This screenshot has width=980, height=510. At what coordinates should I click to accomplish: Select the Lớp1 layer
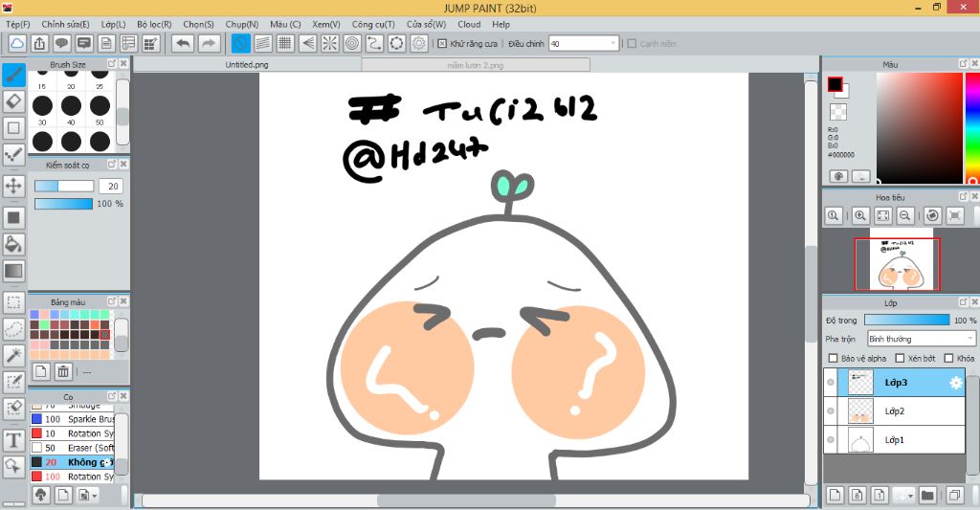pos(895,440)
